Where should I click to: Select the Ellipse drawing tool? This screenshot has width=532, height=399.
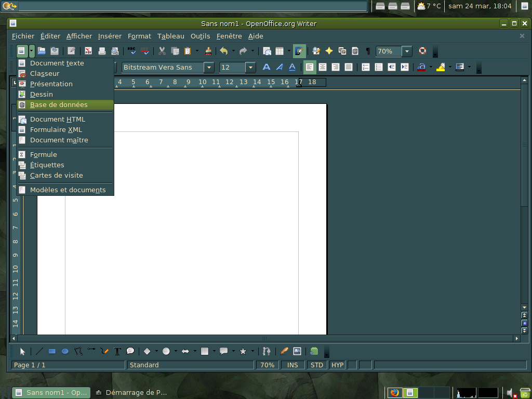(65, 351)
